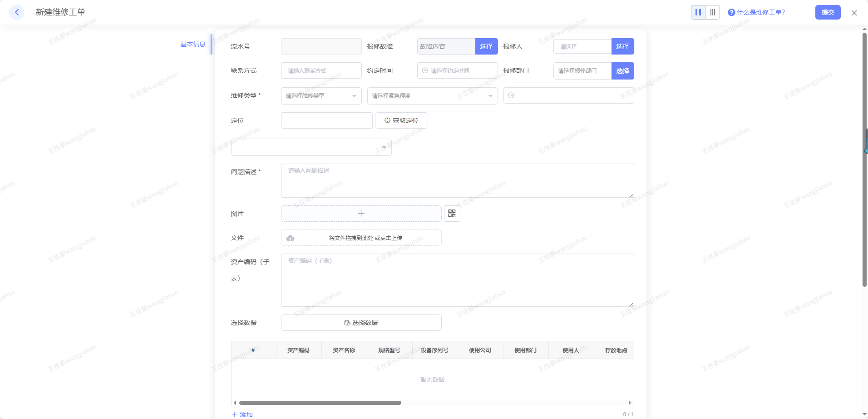This screenshot has height=419, width=868.
Task: Close the new repair order form
Action: (854, 13)
